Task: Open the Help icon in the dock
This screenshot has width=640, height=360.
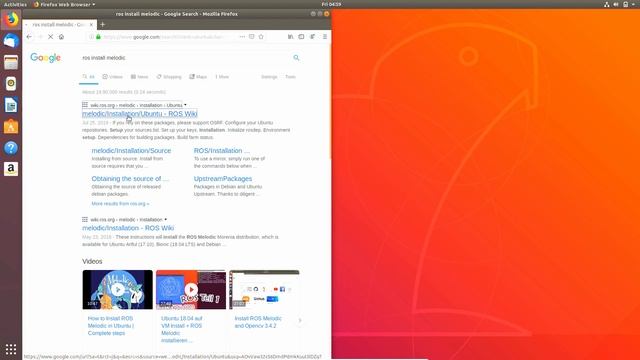Action: pos(11,148)
